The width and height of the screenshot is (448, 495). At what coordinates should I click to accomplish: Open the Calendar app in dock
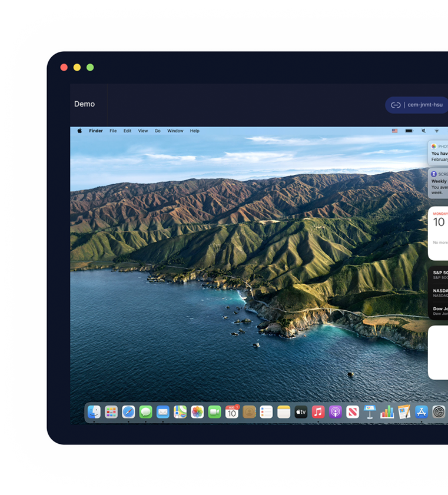[232, 412]
